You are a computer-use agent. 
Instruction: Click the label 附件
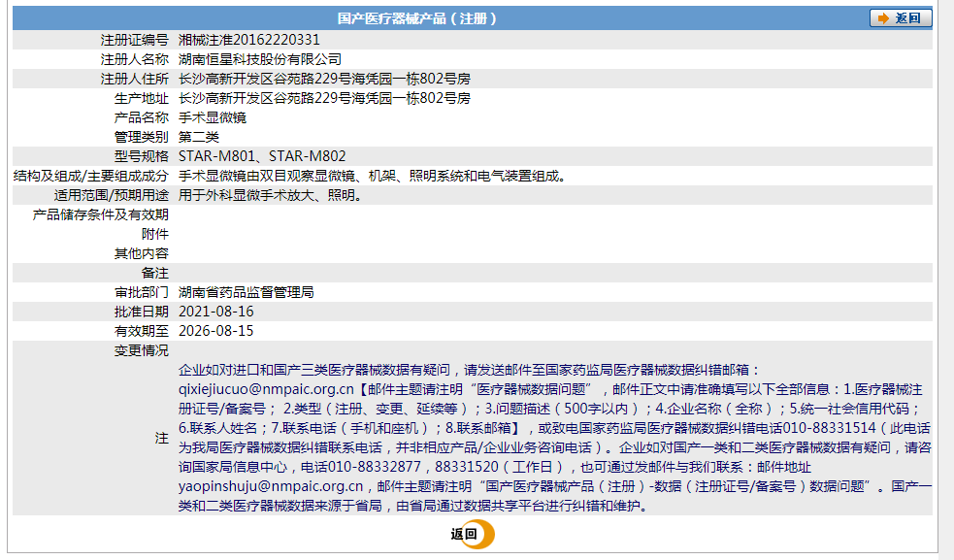click(154, 234)
